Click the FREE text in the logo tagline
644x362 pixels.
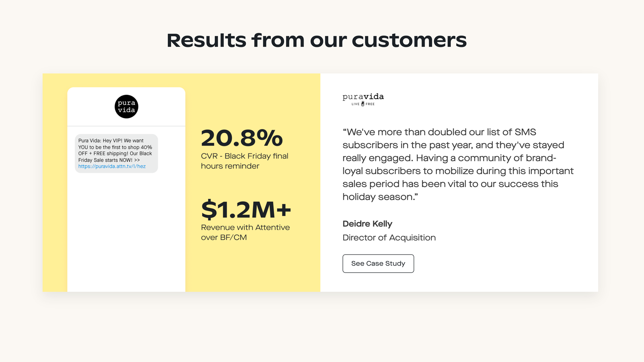pyautogui.click(x=370, y=104)
